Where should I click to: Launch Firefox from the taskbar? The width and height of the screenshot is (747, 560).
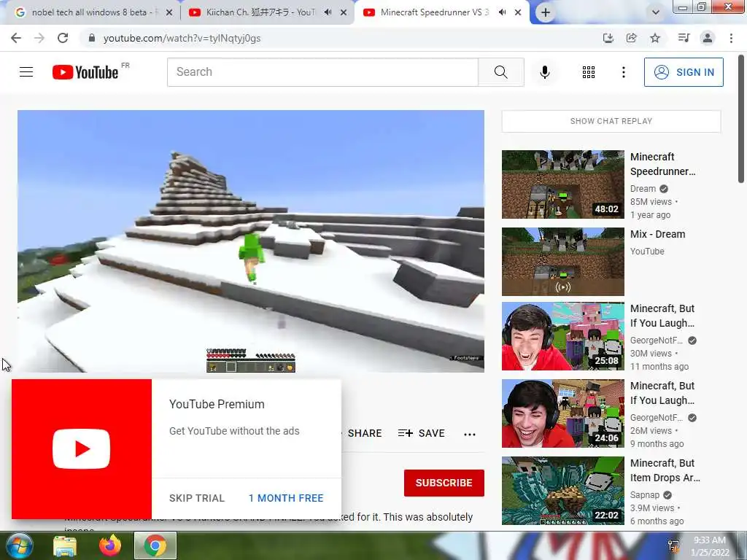110,545
